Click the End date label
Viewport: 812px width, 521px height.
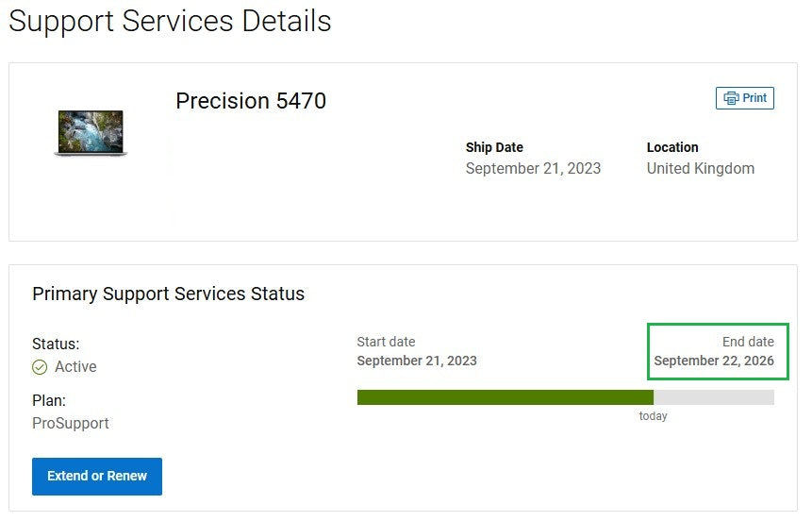click(x=748, y=342)
